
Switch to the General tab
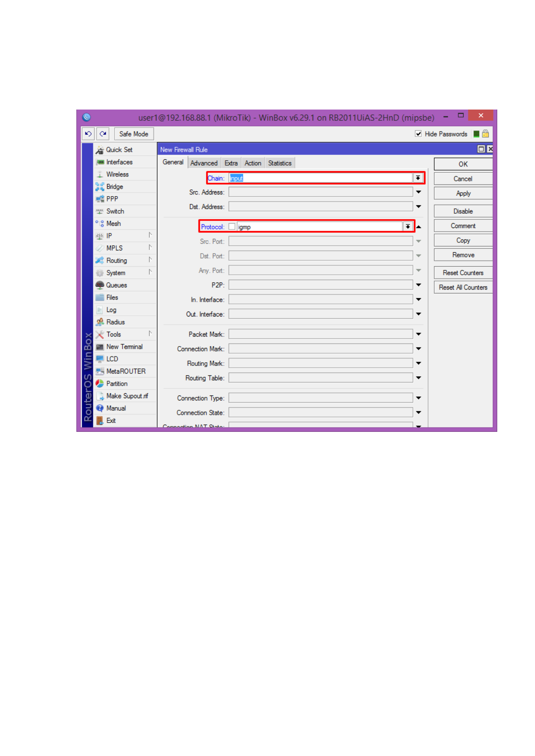point(173,163)
